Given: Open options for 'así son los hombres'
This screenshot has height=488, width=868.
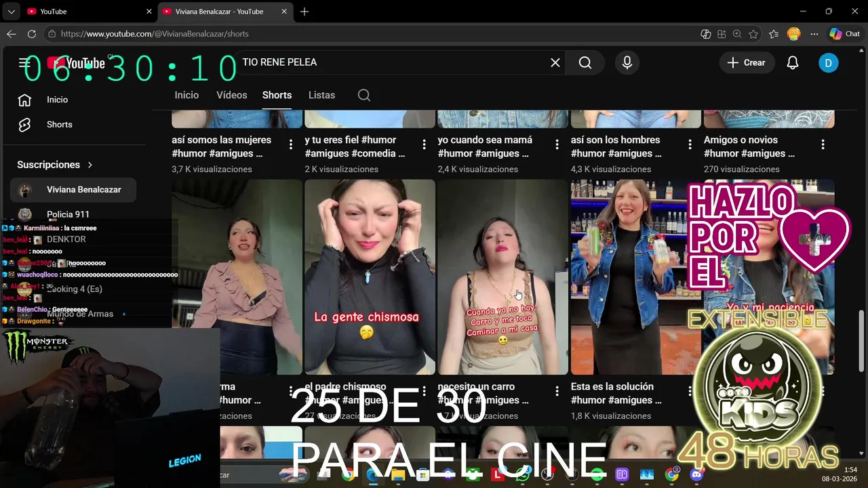Looking at the screenshot, I should click(690, 144).
